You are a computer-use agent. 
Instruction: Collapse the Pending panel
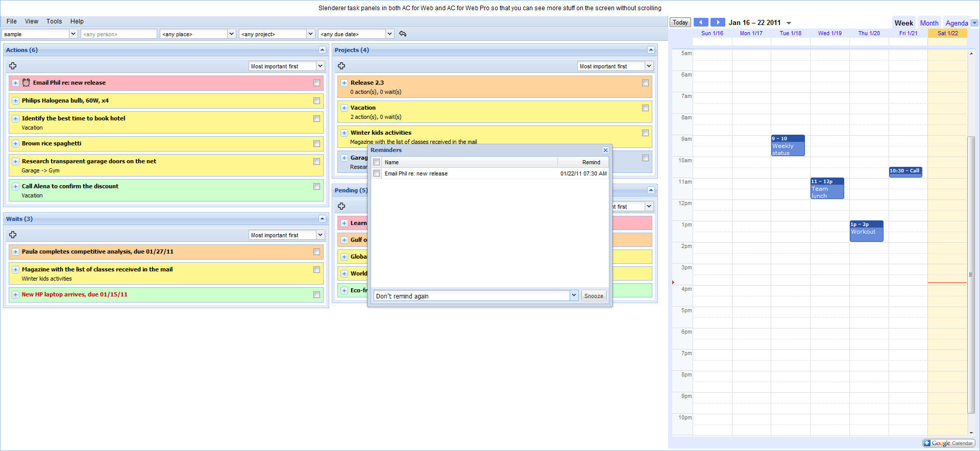[x=651, y=190]
